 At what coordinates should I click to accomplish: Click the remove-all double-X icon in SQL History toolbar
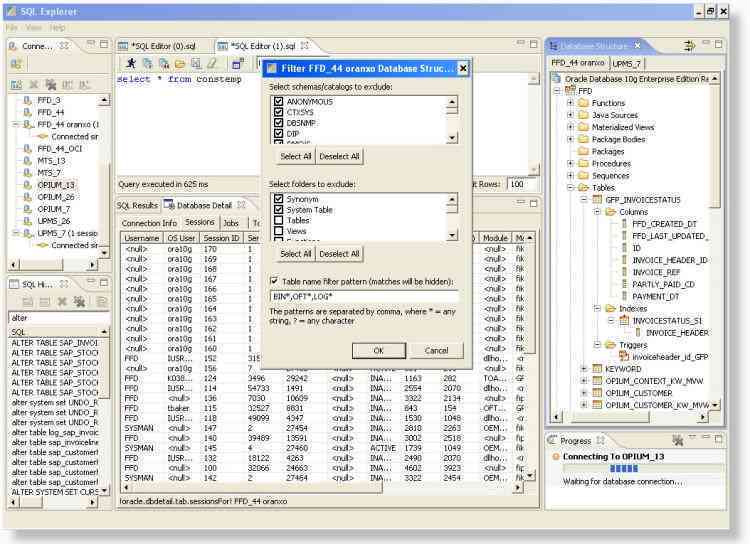79,301
